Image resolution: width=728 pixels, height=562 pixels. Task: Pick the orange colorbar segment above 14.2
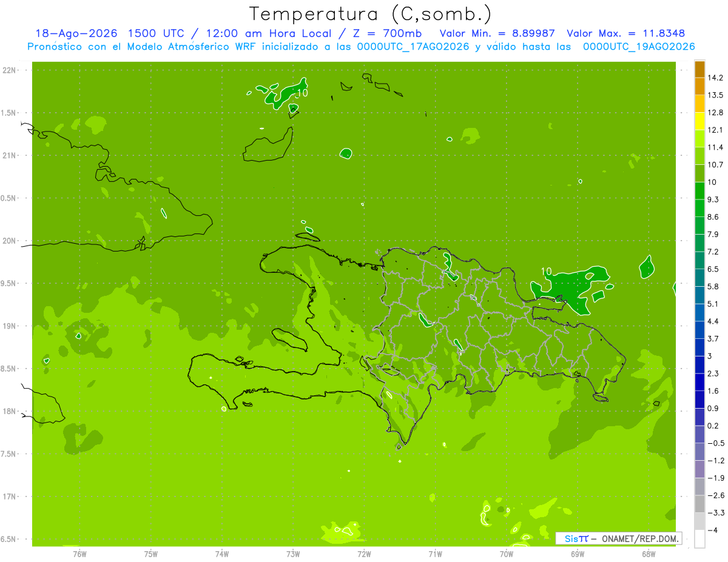coord(699,69)
